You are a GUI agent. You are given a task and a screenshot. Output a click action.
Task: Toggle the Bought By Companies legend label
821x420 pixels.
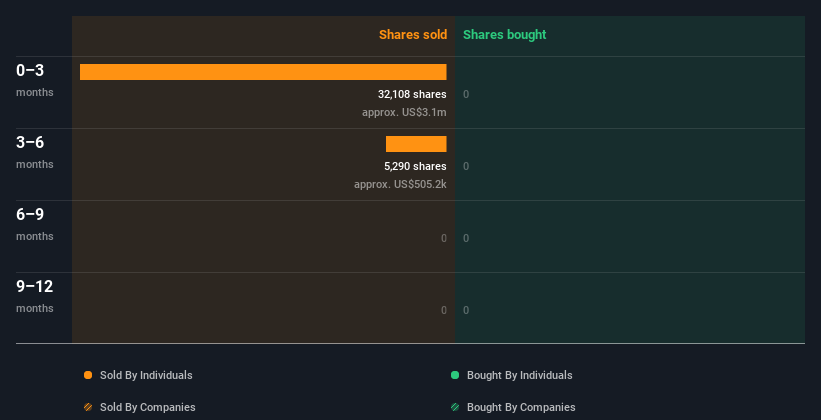click(x=521, y=407)
